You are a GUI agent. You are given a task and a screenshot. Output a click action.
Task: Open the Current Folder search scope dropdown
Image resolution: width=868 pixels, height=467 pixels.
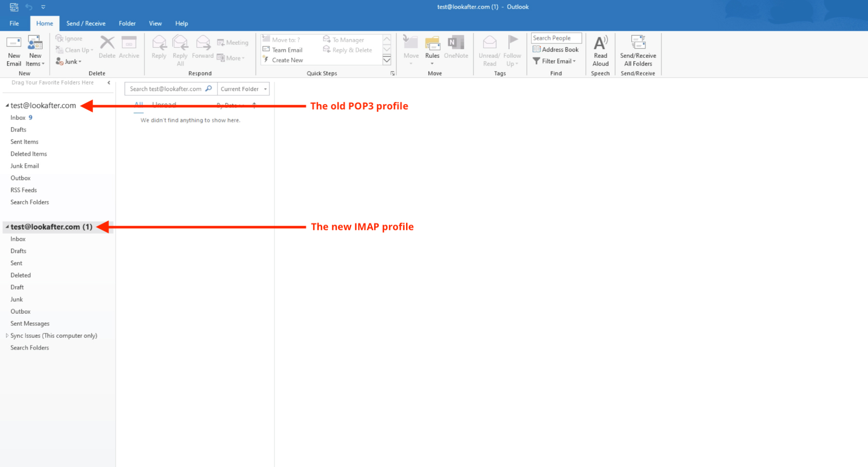pyautogui.click(x=244, y=89)
